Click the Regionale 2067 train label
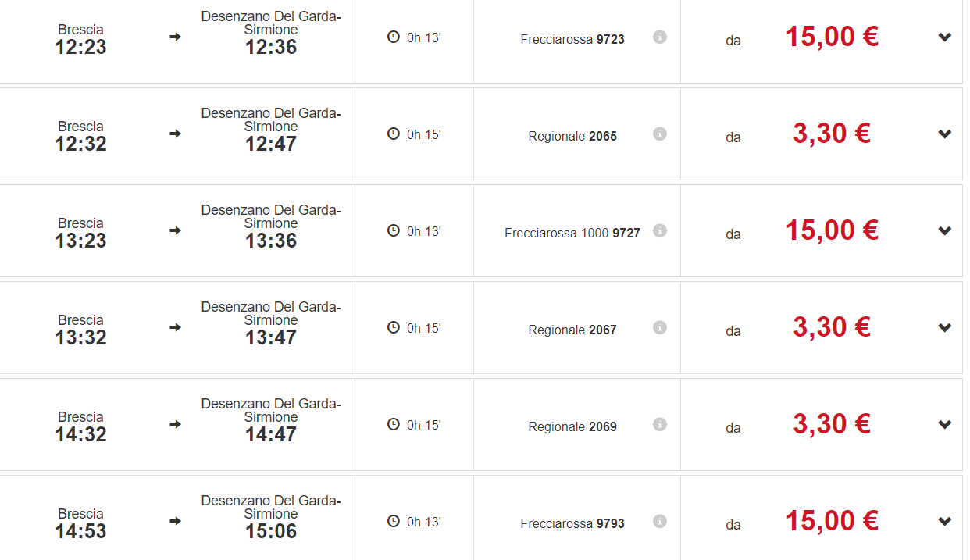Viewport: 970px width, 560px height. (572, 330)
